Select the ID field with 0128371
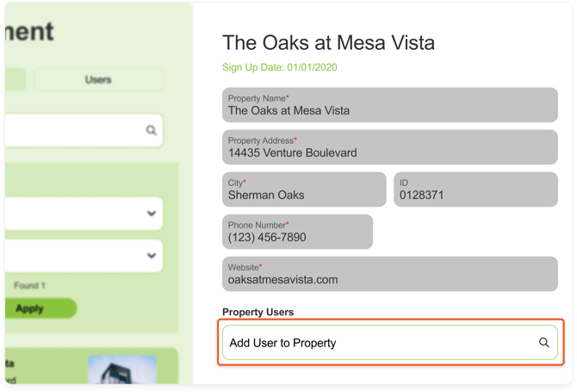This screenshot has width=577, height=392. click(475, 190)
